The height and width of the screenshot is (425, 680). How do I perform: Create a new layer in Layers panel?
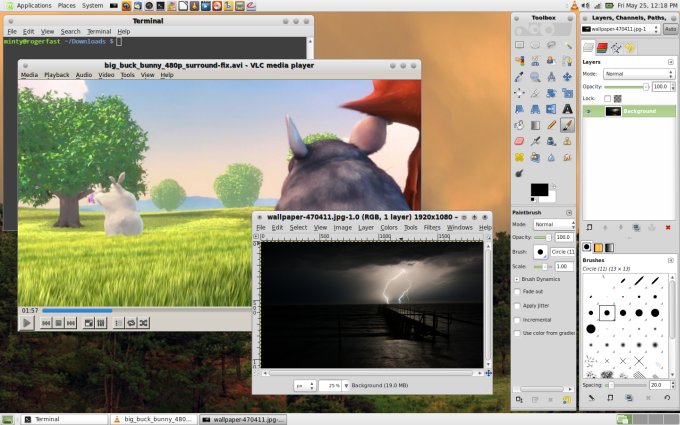click(589, 227)
